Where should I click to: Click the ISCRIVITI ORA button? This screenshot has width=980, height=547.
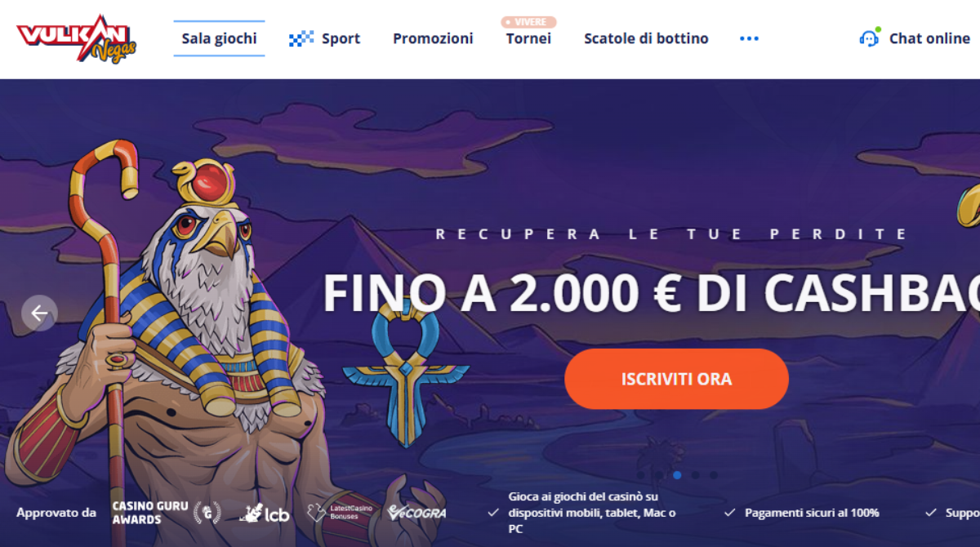click(x=676, y=379)
